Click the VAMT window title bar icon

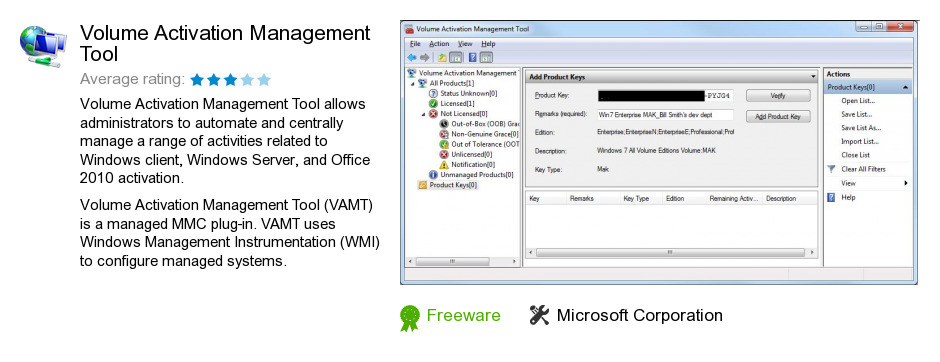tap(409, 29)
